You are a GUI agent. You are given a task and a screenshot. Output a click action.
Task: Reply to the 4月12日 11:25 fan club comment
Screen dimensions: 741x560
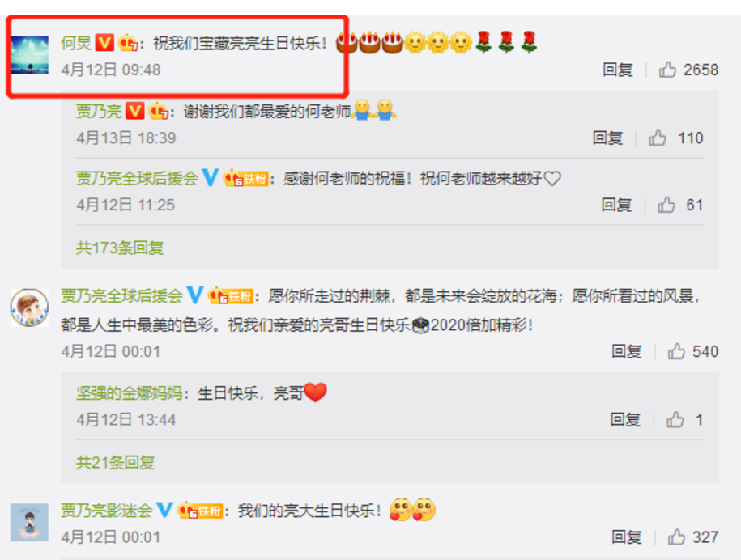coord(617,205)
